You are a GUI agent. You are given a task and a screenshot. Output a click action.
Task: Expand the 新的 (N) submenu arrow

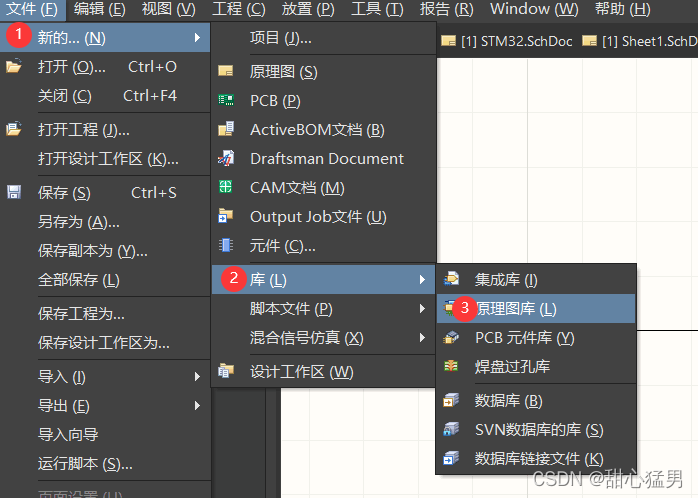click(197, 38)
